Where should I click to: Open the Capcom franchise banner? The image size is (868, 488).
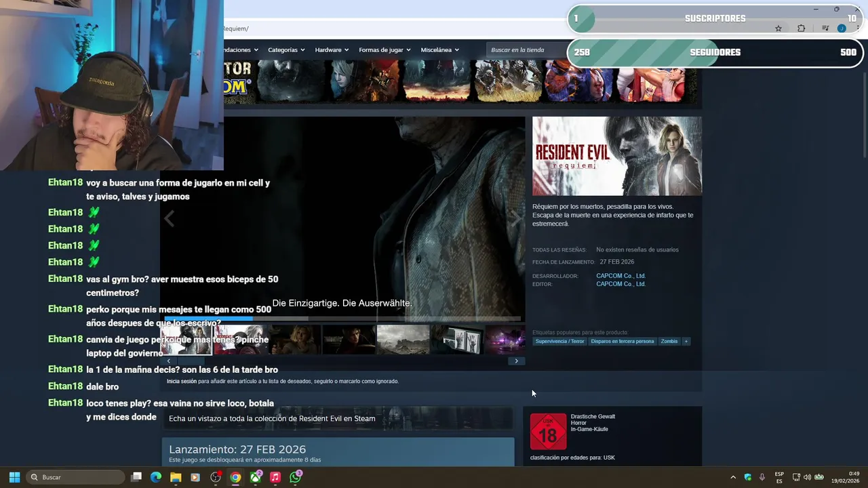(462, 82)
